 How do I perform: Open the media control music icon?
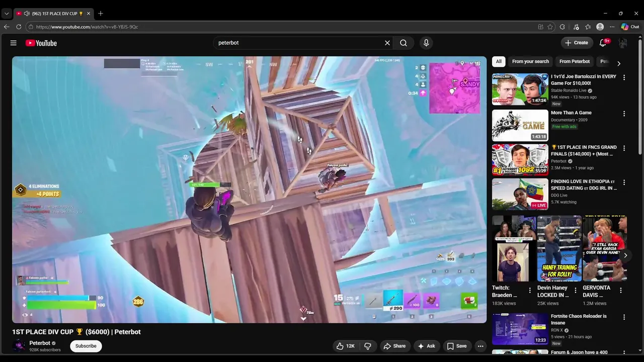[576, 27]
